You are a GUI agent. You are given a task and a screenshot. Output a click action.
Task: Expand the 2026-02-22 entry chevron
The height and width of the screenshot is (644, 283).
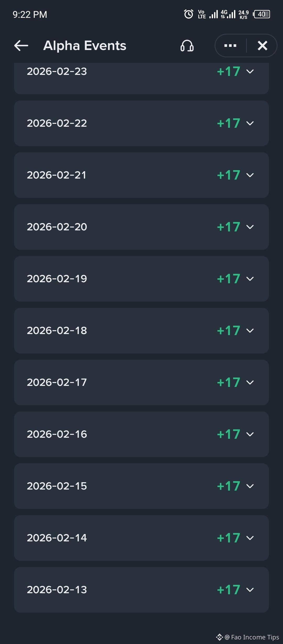(x=250, y=123)
